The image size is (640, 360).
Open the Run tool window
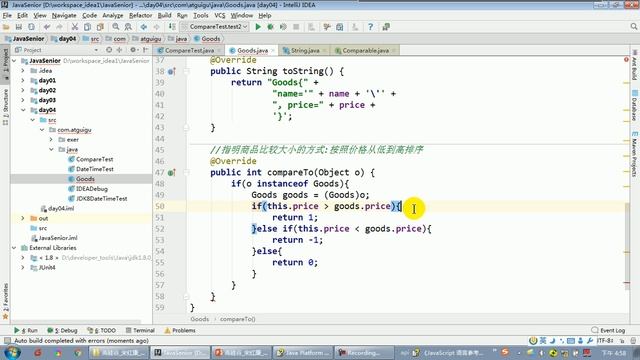click(x=26, y=330)
